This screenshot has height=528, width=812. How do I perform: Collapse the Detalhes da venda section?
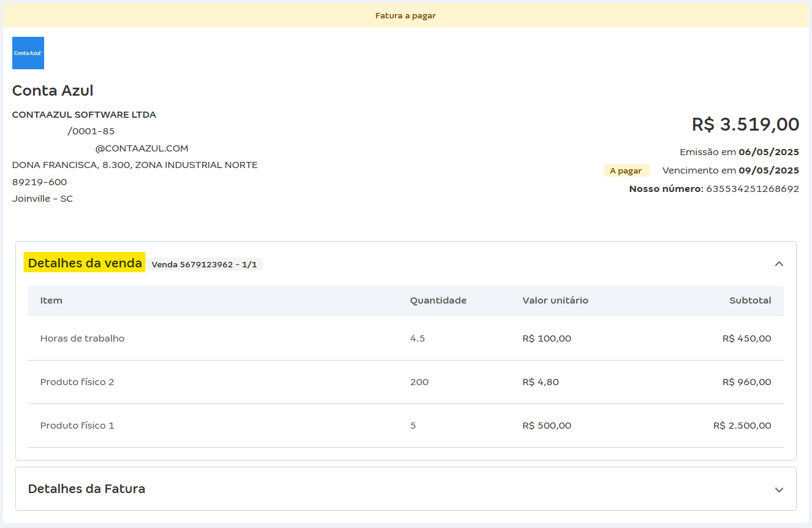coord(779,264)
